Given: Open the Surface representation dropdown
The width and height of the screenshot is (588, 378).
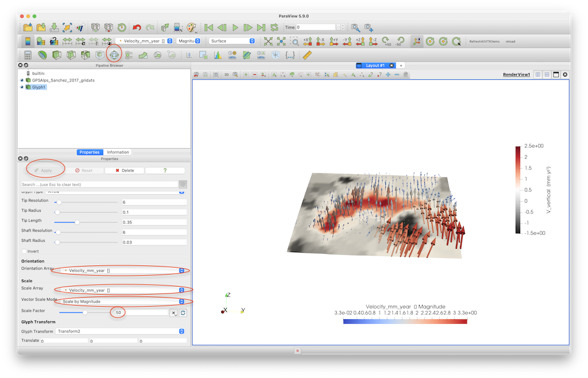Looking at the screenshot, I should (x=232, y=41).
